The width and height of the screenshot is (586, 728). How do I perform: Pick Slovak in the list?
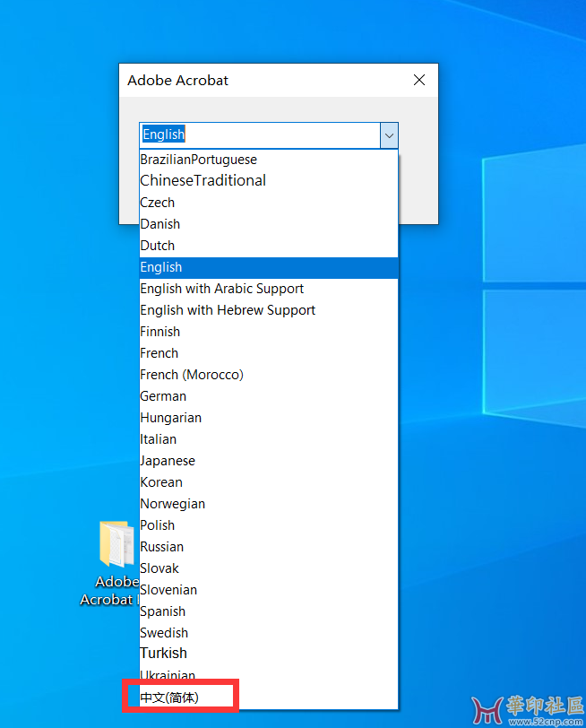[269, 568]
